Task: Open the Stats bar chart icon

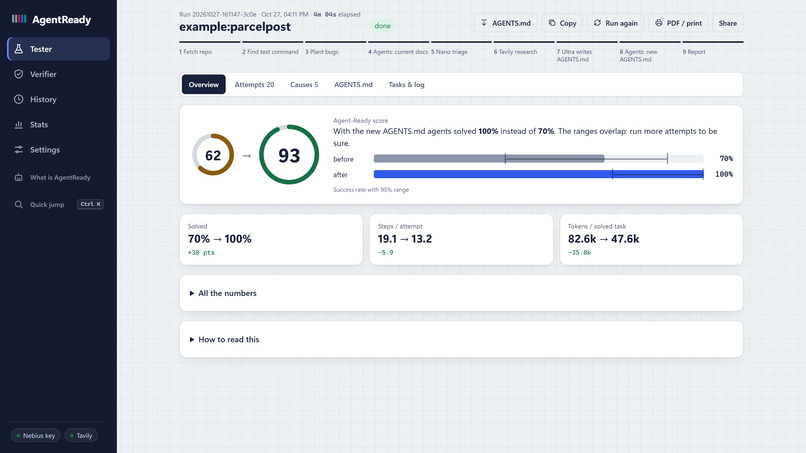Action: pyautogui.click(x=19, y=124)
